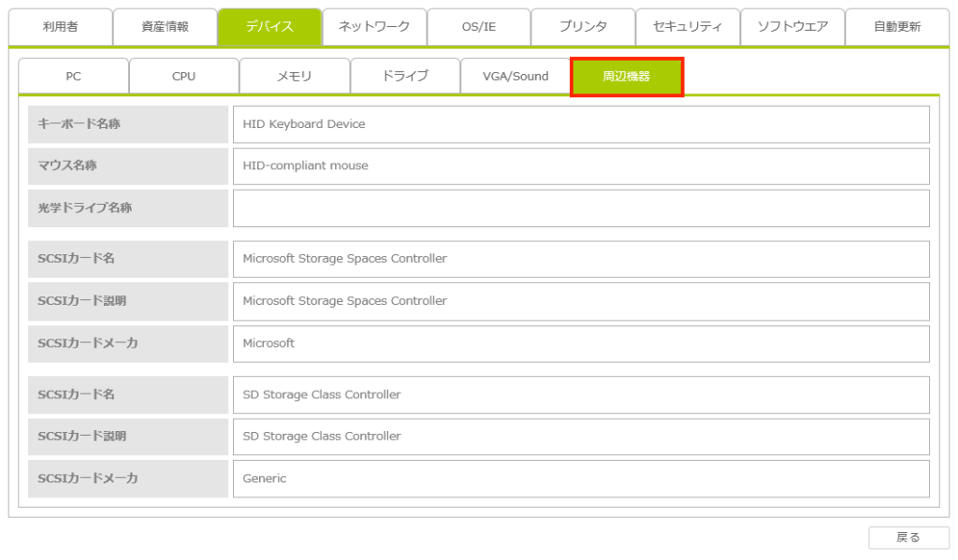Click the highlighted 周辺機器 sub-tab
The image size is (958, 560).
click(x=627, y=77)
